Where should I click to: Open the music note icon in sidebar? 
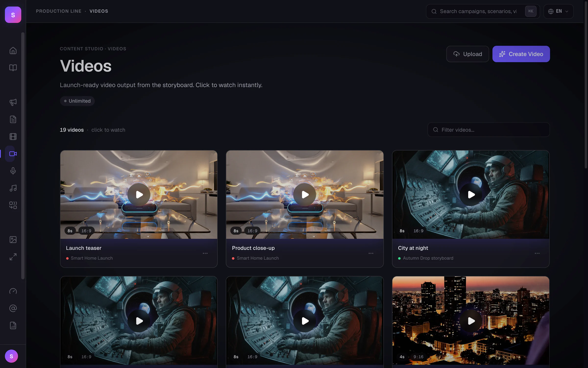pyautogui.click(x=13, y=188)
